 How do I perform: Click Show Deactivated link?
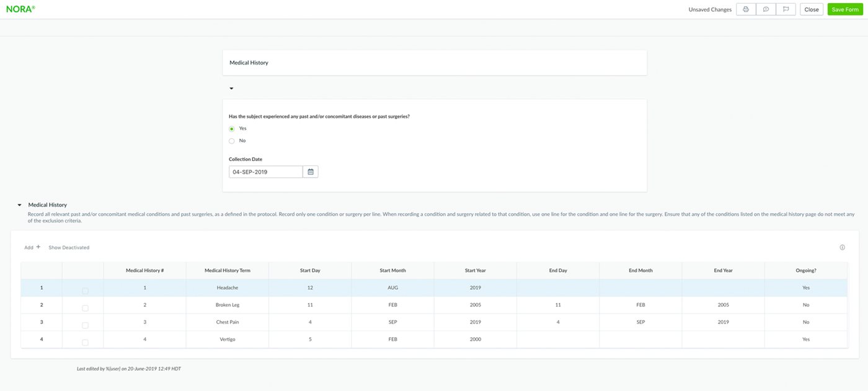[69, 247]
